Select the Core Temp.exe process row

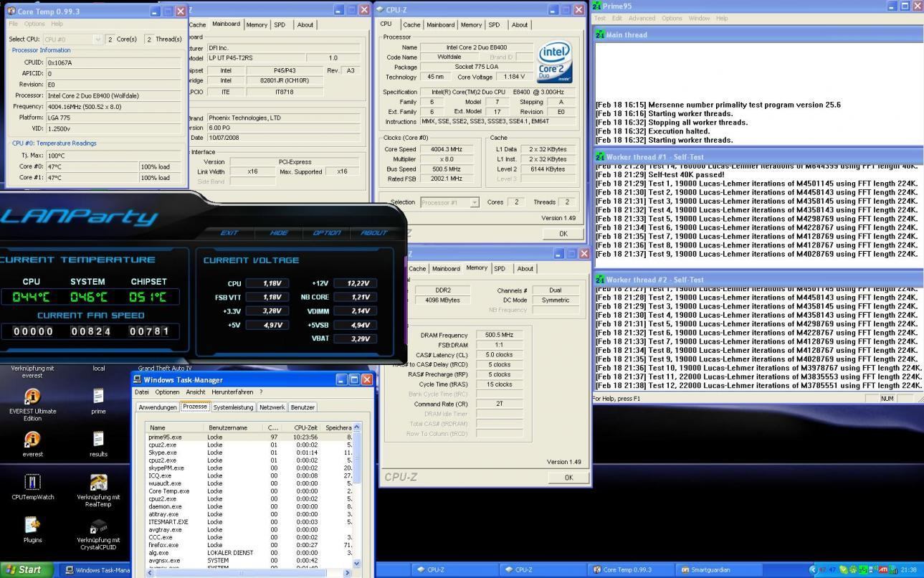tap(249, 491)
